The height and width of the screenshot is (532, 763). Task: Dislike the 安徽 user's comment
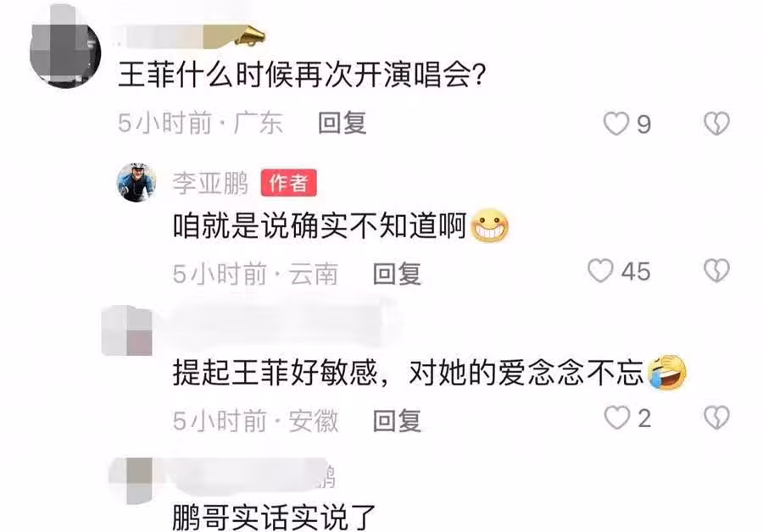(716, 418)
